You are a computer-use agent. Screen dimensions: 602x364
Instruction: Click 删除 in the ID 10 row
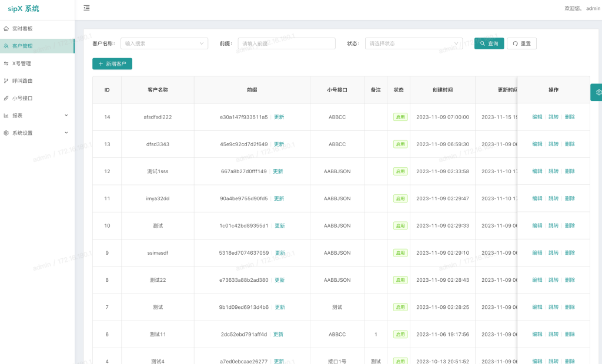point(570,225)
